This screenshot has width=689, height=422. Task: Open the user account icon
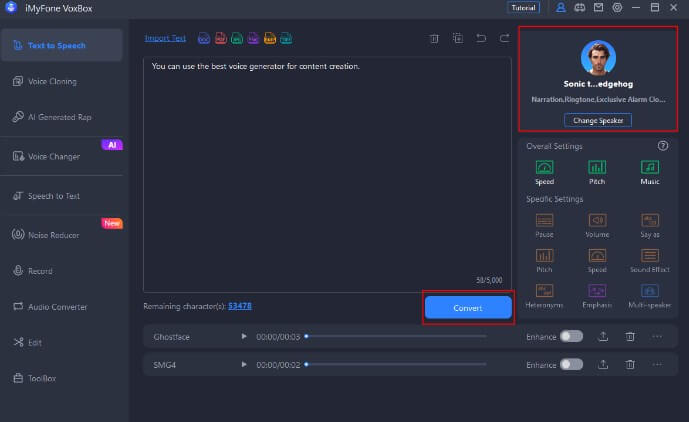click(561, 7)
